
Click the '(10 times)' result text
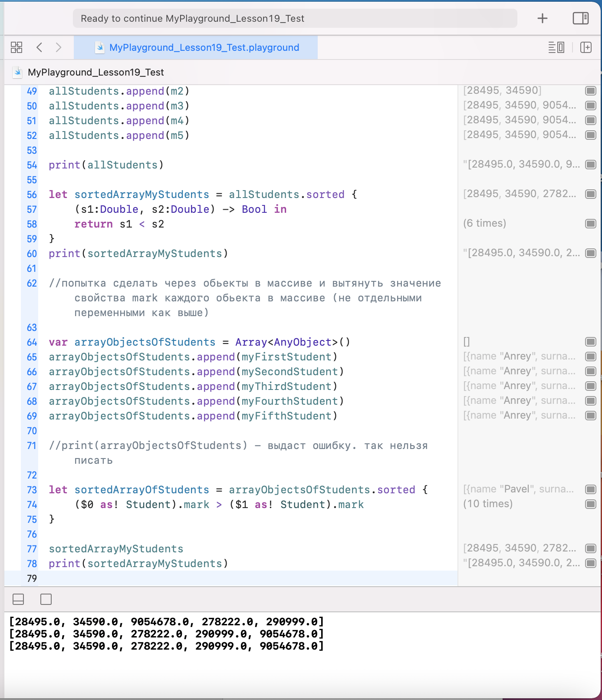point(488,504)
